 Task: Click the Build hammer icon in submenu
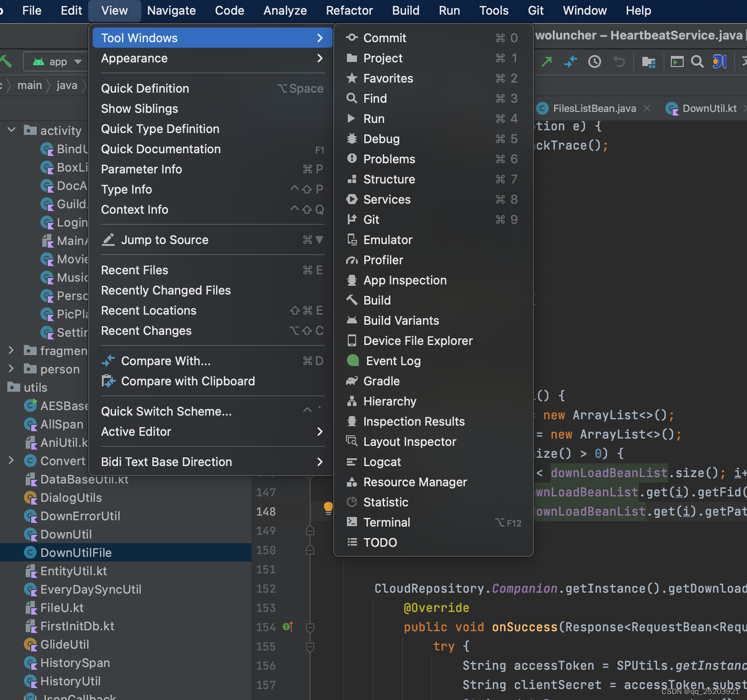coord(352,300)
